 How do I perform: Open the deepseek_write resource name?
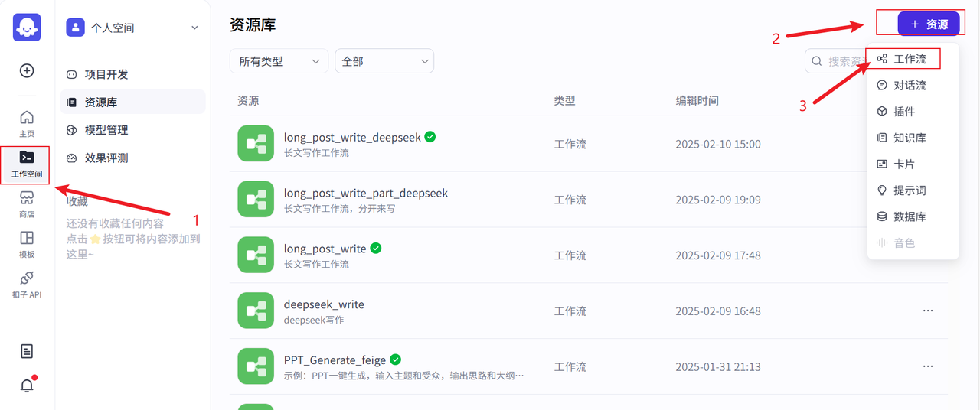(x=324, y=304)
